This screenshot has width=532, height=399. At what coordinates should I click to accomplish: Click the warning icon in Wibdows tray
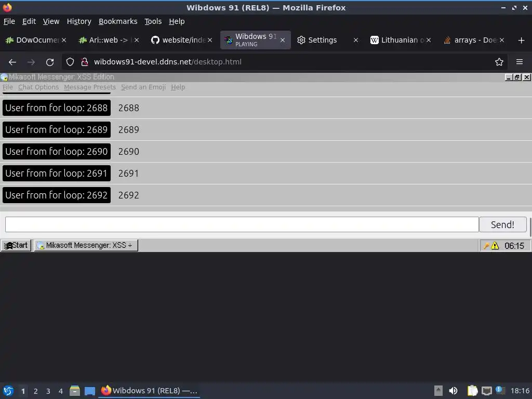tap(495, 246)
